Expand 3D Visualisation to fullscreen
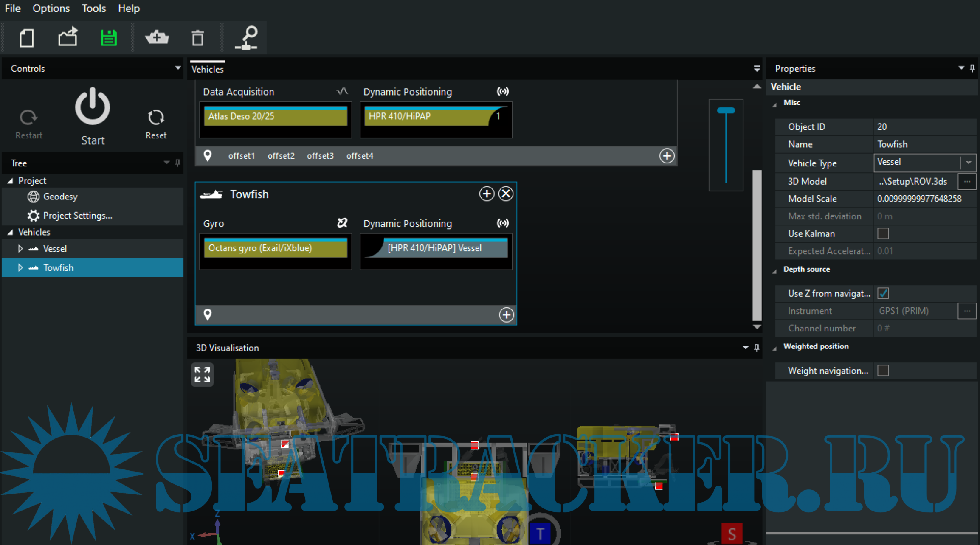 [x=202, y=375]
